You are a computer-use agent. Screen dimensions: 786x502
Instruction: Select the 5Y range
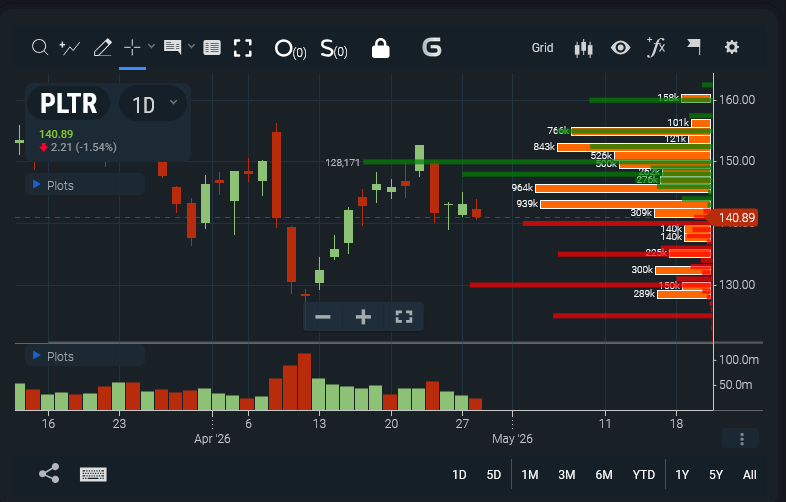[716, 474]
